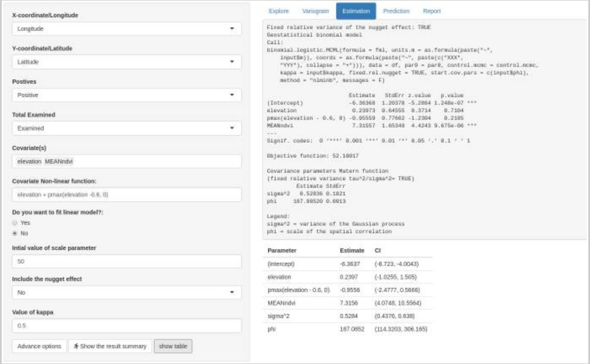The height and width of the screenshot is (364, 590).
Task: Click the MEANndvi row in results table
Action: click(347, 303)
